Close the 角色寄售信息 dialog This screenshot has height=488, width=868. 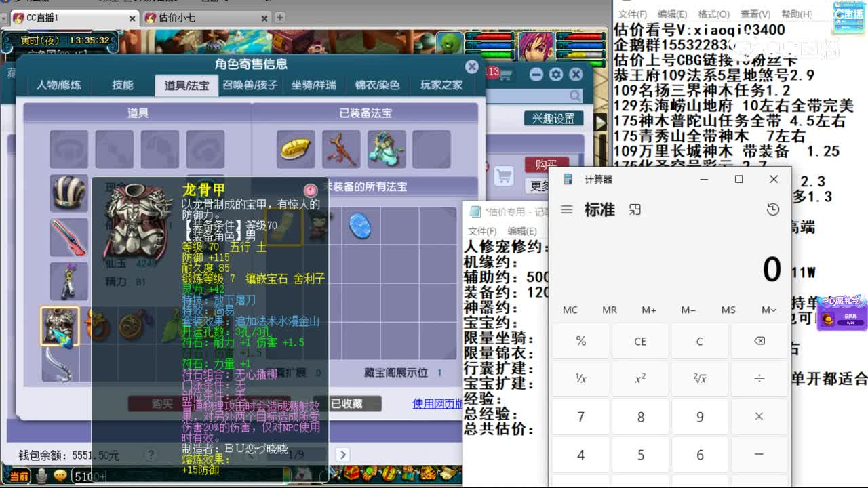(x=472, y=66)
